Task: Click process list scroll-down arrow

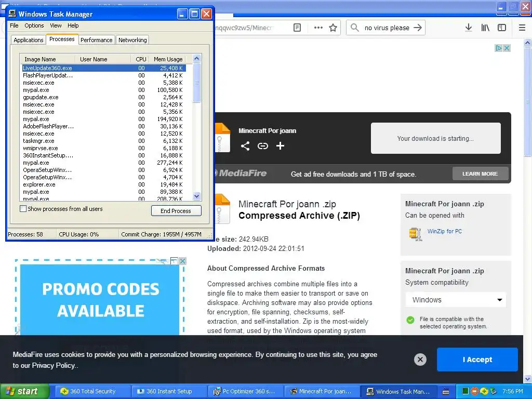Action: [x=197, y=196]
